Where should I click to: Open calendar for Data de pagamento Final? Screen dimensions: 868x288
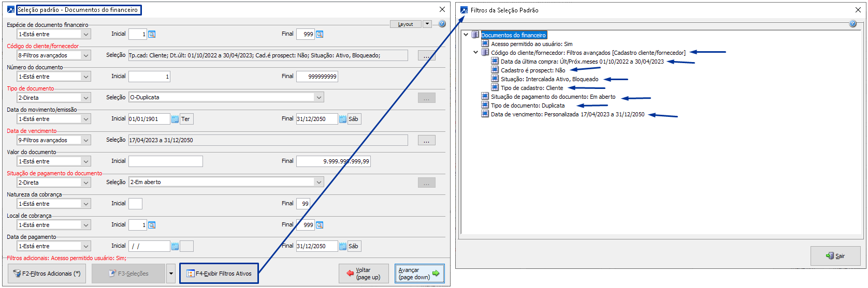[343, 246]
